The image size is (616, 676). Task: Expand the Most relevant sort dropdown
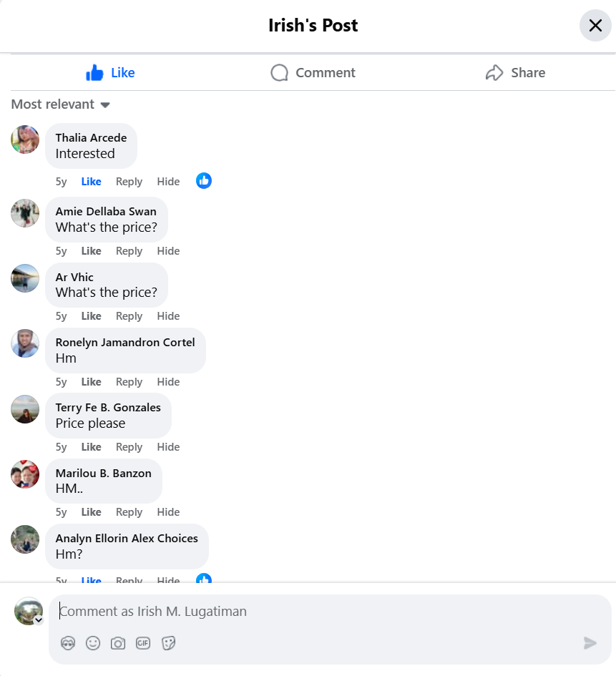click(61, 104)
